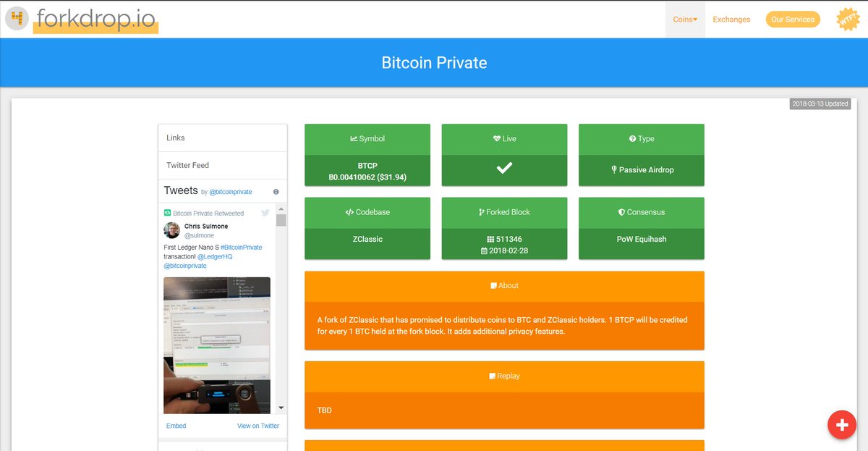Click the Twitter feed scrollbar thumb
This screenshot has height=451, width=868.
[281, 220]
